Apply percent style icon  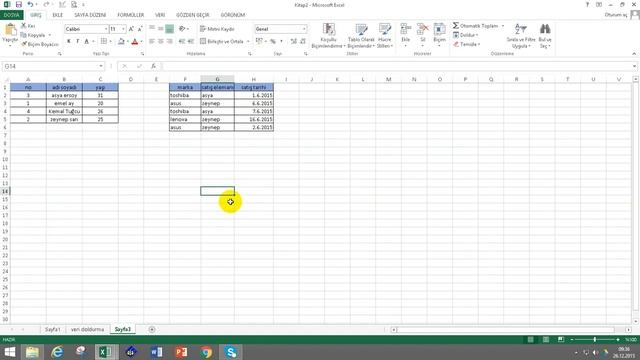pos(273,41)
